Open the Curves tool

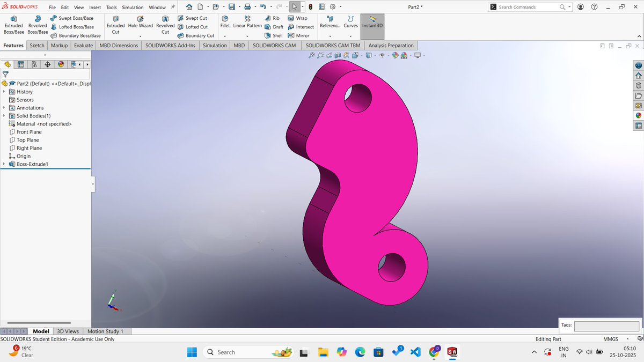[350, 23]
